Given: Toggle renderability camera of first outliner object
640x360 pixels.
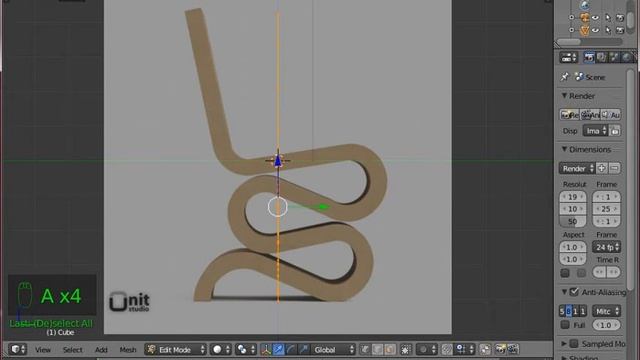Looking at the screenshot, I should click(620, 18).
